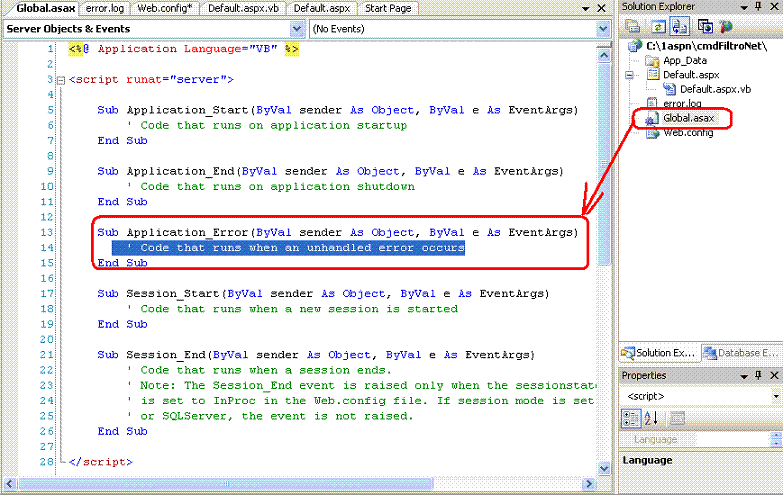Toggle auto-hide pin on Solution Explorer

758,6
